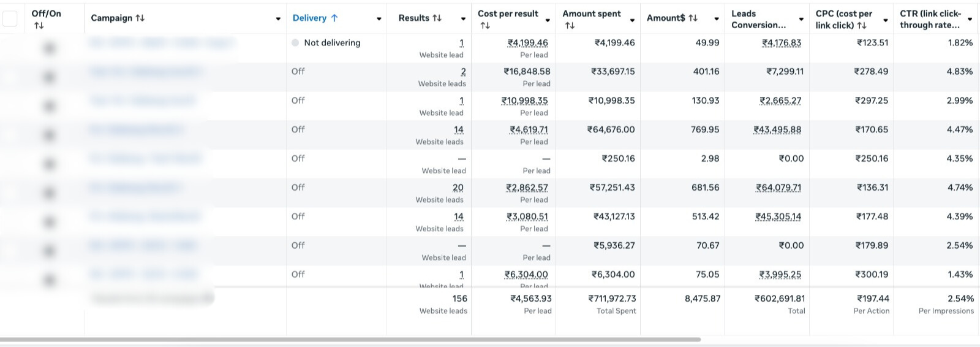Toggle the switch in the Not delivering row
The image size is (980, 347).
click(50, 48)
